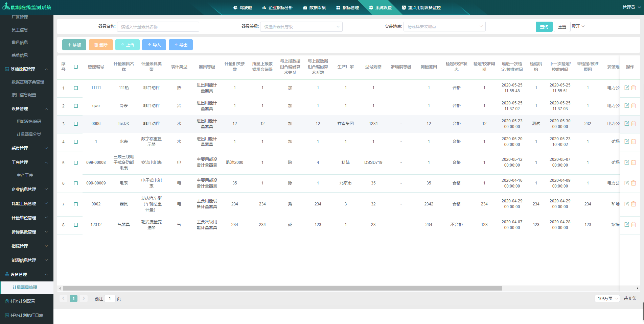
Task: Click the delete trash icon for row 2
Action: tap(634, 106)
